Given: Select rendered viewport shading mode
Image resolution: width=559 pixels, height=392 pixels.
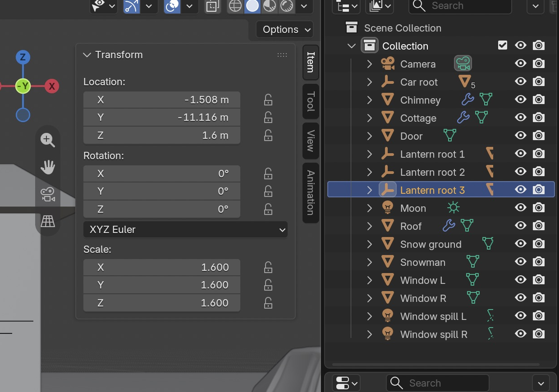Looking at the screenshot, I should click(x=286, y=6).
